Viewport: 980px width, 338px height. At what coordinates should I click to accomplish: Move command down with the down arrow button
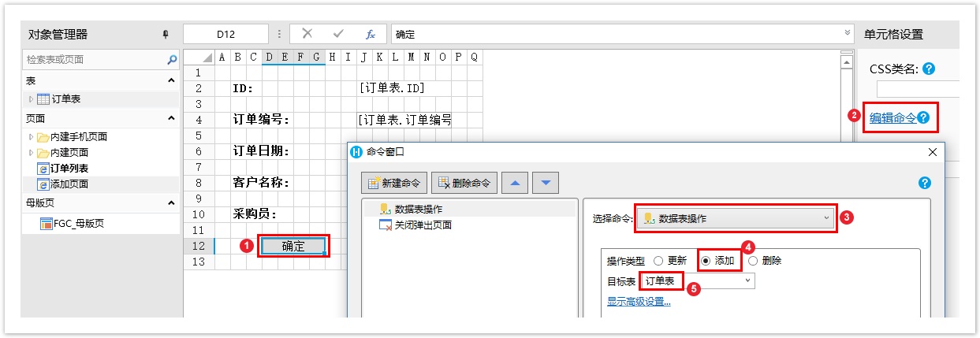546,184
